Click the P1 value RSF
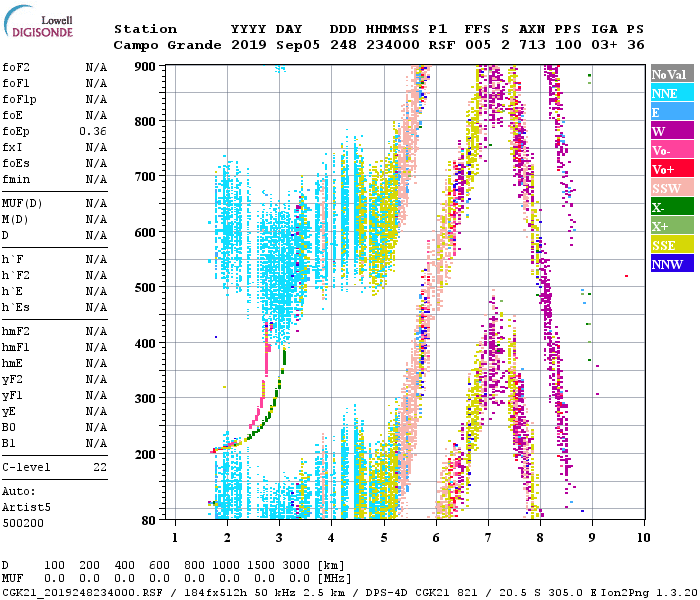 tap(442, 45)
